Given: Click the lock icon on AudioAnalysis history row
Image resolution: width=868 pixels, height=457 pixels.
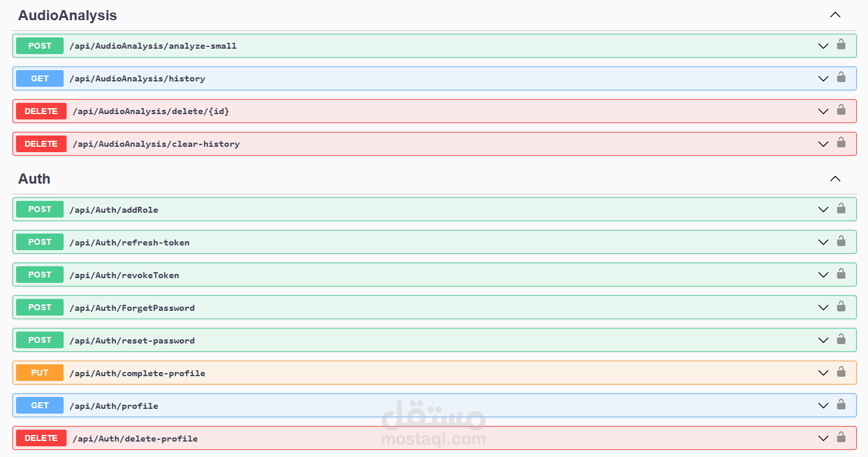Looking at the screenshot, I should point(841,77).
